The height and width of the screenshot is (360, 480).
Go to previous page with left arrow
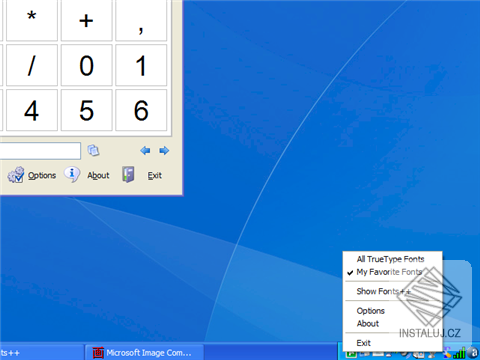point(145,151)
